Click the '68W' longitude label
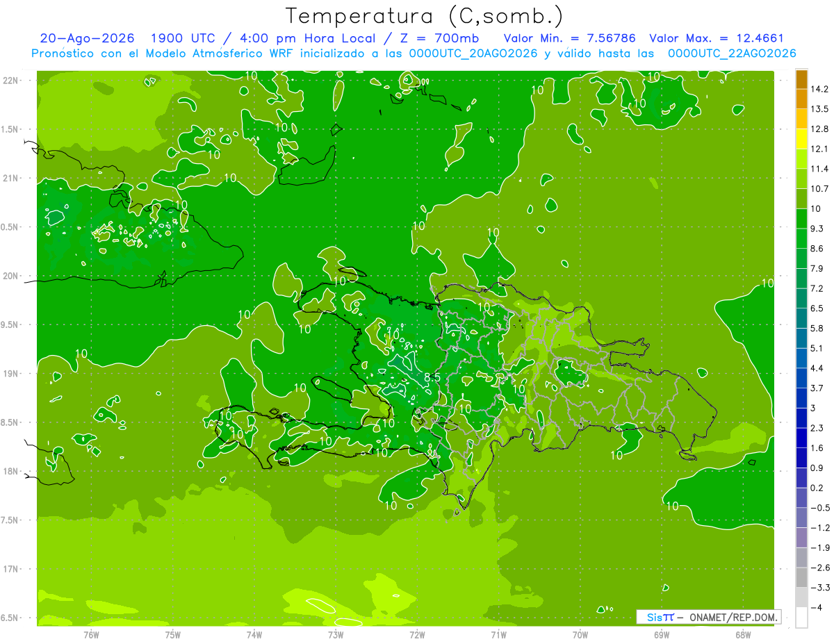The image size is (834, 644). point(743,634)
